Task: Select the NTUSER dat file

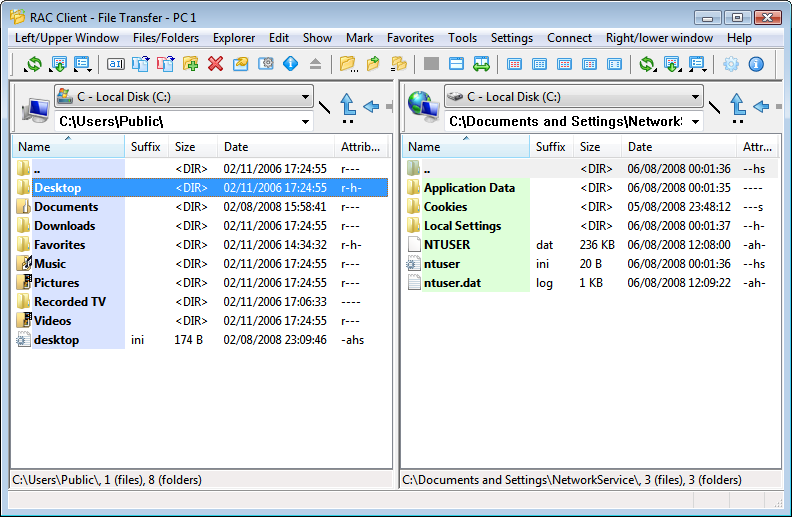Action: [591, 245]
